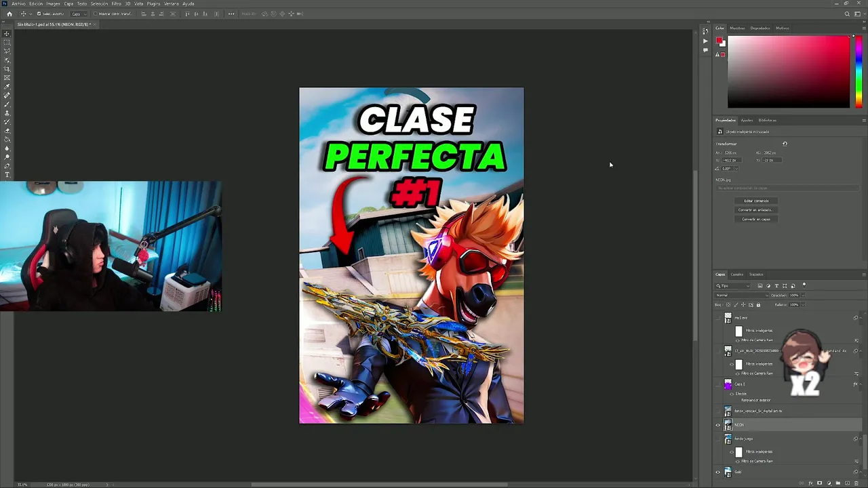Select the Blur tool

coord(7,148)
